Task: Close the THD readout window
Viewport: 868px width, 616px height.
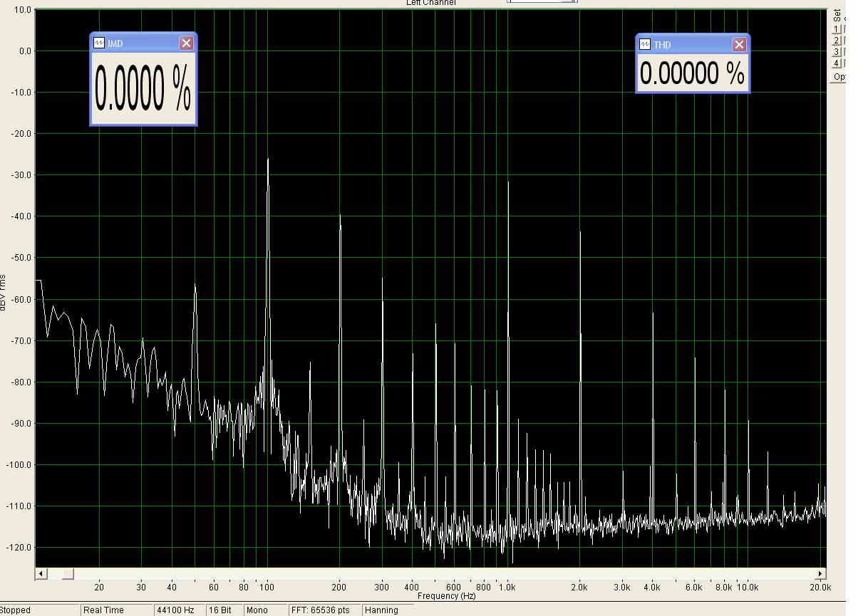Action: pos(739,44)
